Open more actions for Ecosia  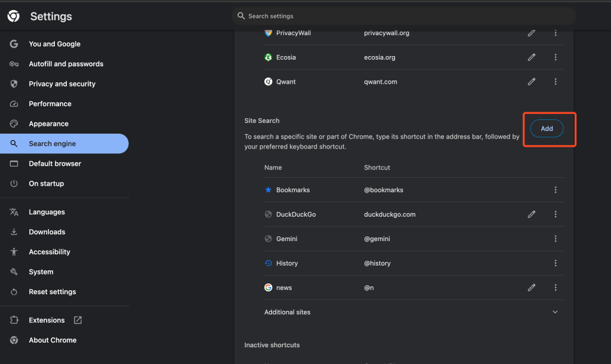[x=556, y=57]
